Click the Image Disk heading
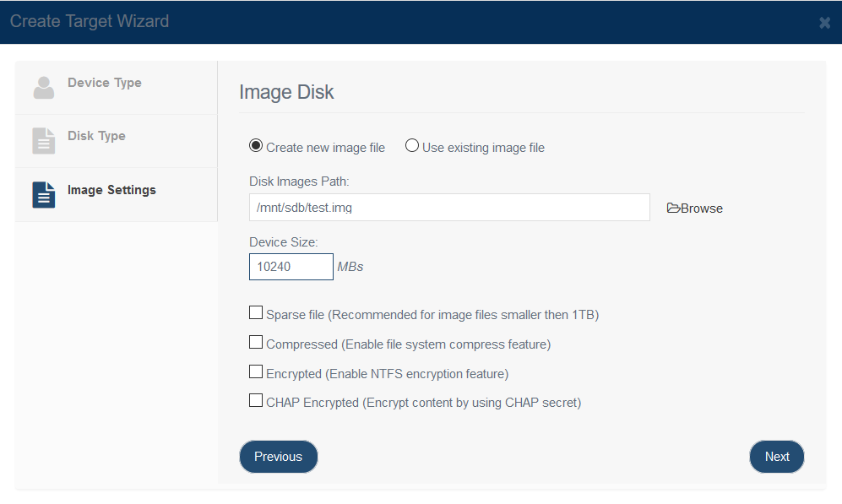The height and width of the screenshot is (504, 842). coord(286,92)
